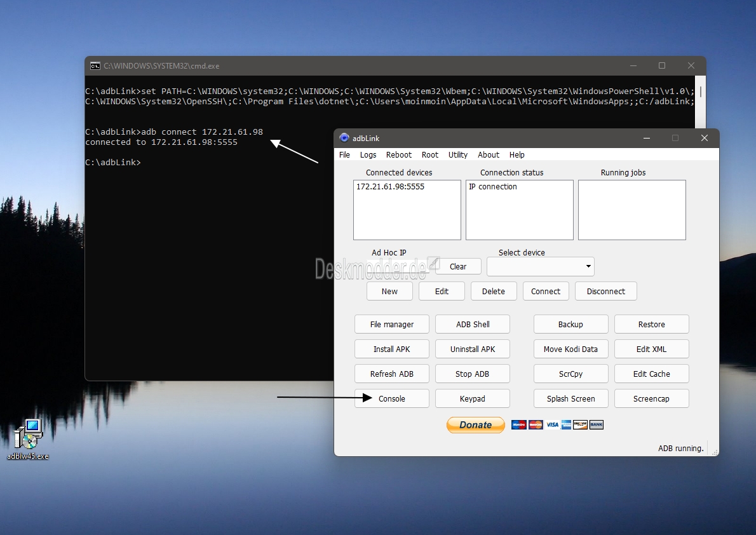This screenshot has height=535, width=756.
Task: Click the yellow Donate button
Action: (x=475, y=424)
